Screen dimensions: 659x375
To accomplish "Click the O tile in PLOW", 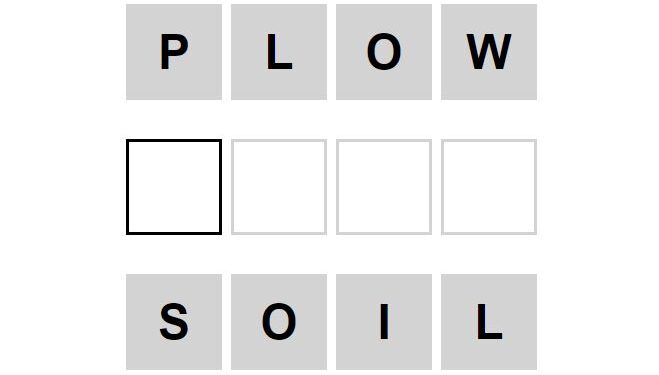I will pyautogui.click(x=384, y=52).
